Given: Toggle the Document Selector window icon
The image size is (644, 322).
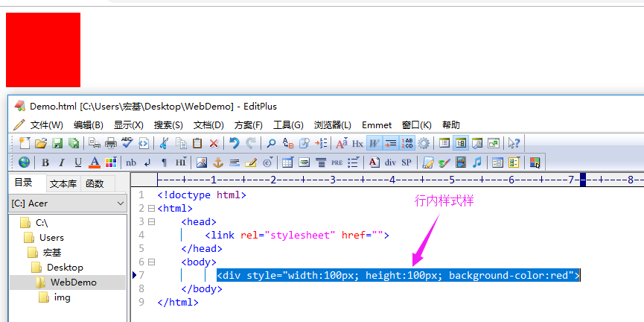Looking at the screenshot, I should [x=444, y=143].
